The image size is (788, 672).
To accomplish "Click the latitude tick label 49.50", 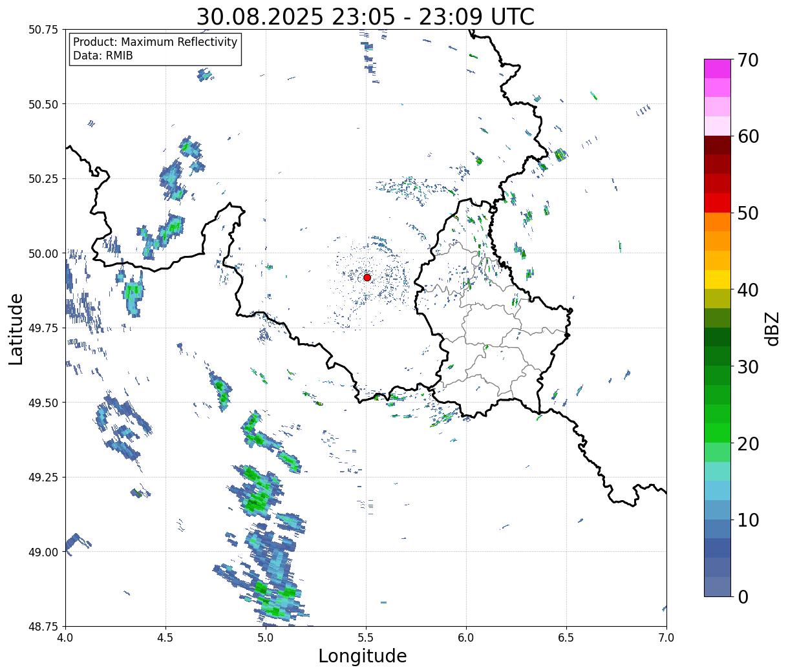I will [43, 403].
